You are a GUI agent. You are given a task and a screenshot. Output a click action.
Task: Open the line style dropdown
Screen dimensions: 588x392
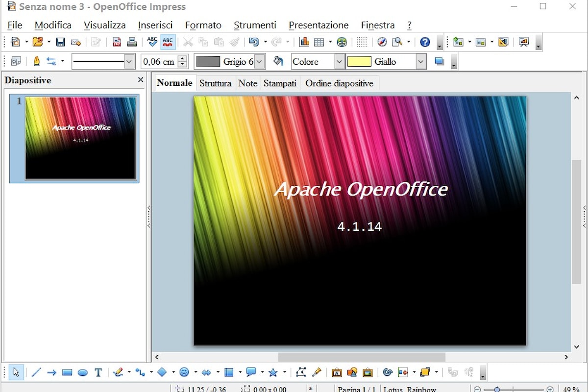tap(129, 61)
